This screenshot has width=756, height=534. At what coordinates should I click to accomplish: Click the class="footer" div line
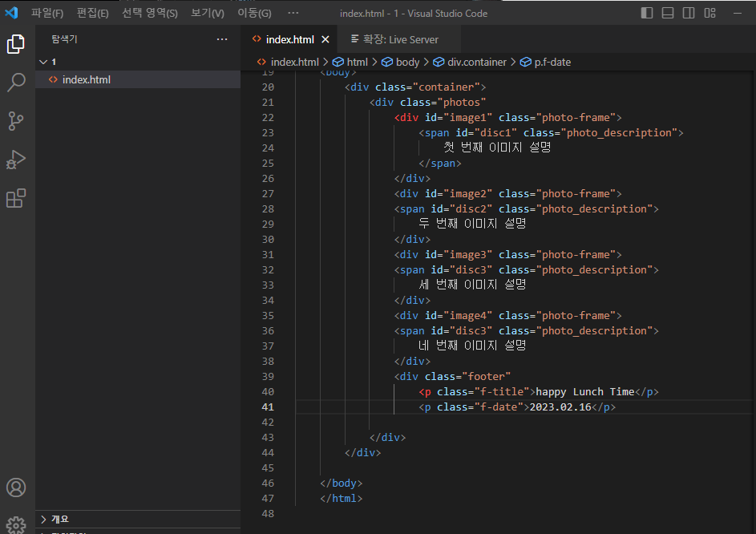452,376
